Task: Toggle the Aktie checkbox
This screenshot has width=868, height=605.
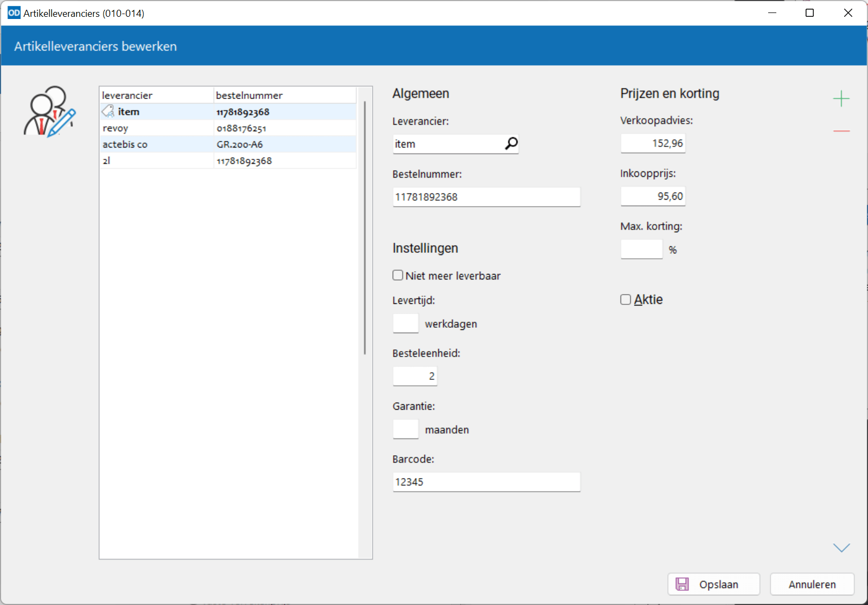Action: pyautogui.click(x=626, y=300)
